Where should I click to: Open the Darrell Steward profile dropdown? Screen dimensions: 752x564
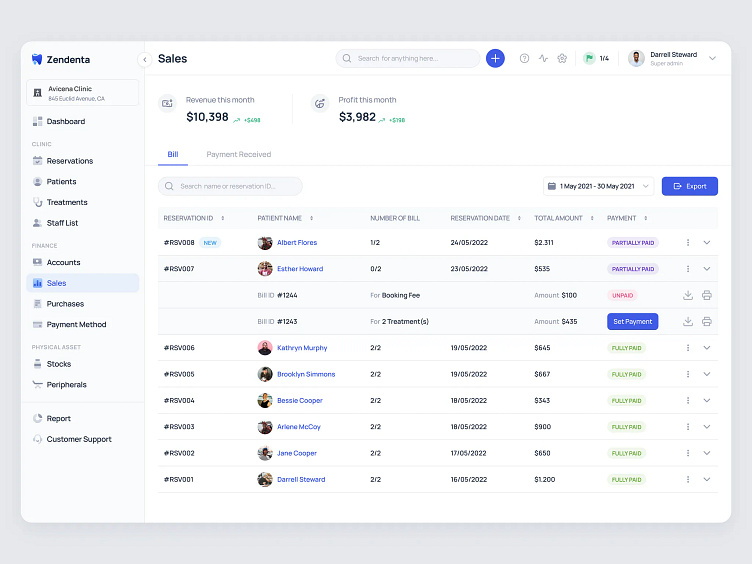coord(712,59)
